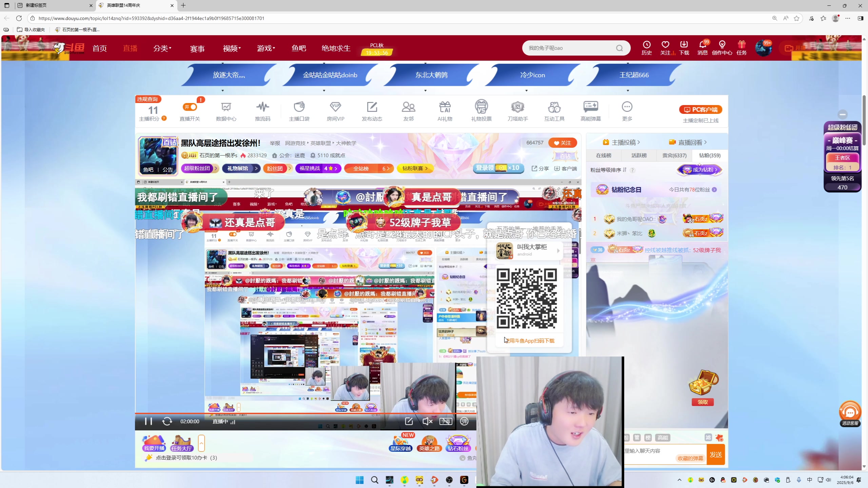
Task: Open 主播口袋 streamer pocket icon
Action: (299, 111)
